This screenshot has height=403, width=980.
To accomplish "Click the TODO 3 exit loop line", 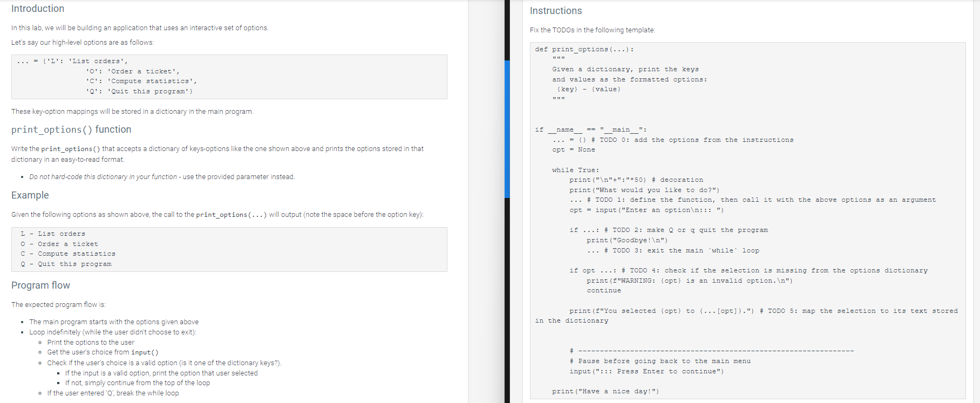I will coord(673,250).
